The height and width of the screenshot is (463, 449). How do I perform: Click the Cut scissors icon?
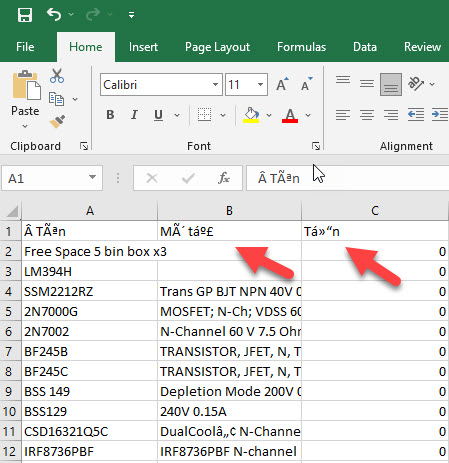57,76
